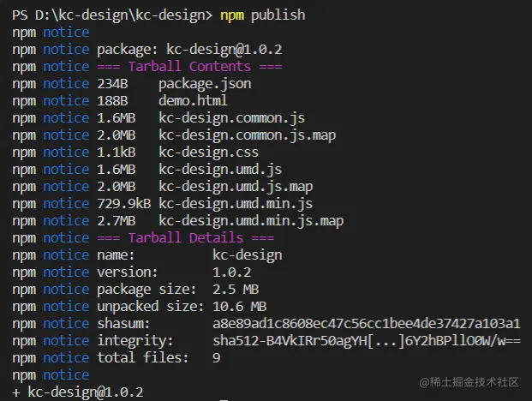Click 'package: kc-design@1.0.2' line
532x401 pixels.
click(x=189, y=50)
